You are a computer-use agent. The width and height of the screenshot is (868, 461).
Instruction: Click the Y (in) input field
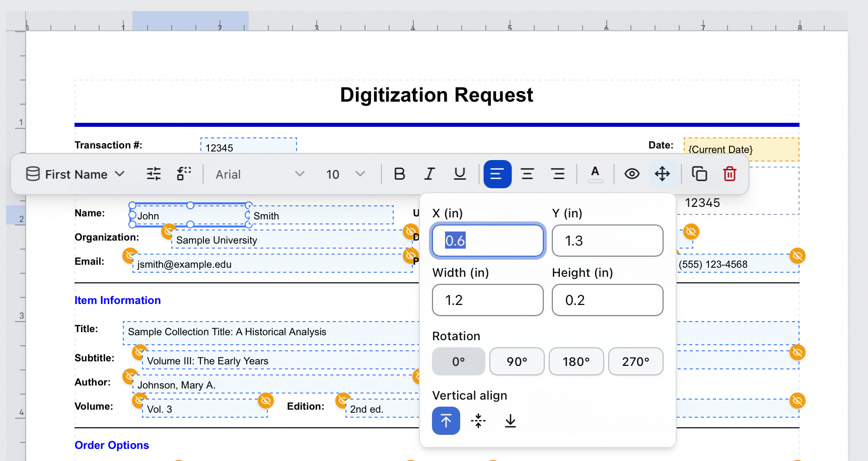(608, 241)
